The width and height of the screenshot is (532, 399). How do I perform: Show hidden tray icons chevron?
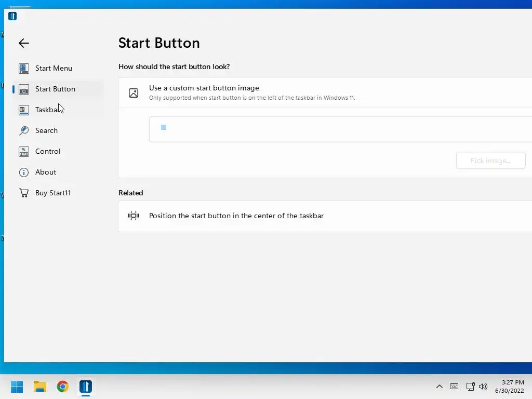[440, 387]
